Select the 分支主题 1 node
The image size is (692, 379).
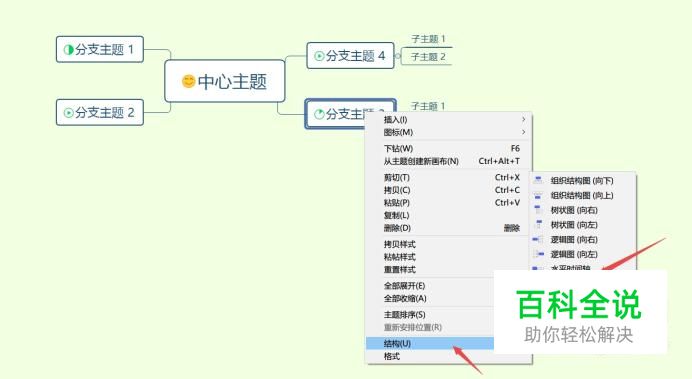click(x=100, y=49)
